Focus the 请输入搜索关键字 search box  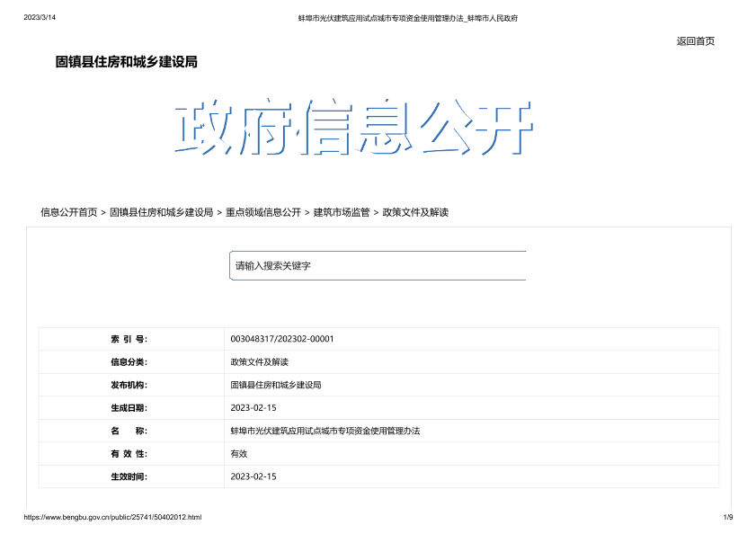(x=378, y=266)
